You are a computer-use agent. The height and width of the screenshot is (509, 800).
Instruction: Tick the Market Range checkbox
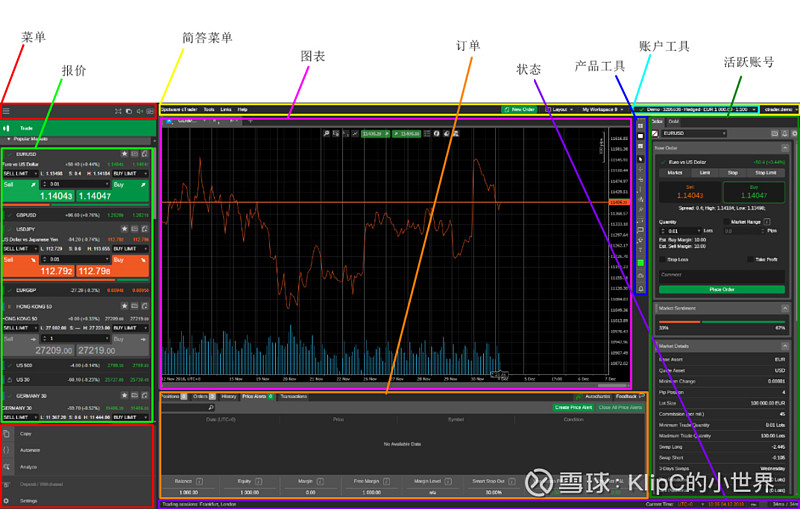[726, 222]
